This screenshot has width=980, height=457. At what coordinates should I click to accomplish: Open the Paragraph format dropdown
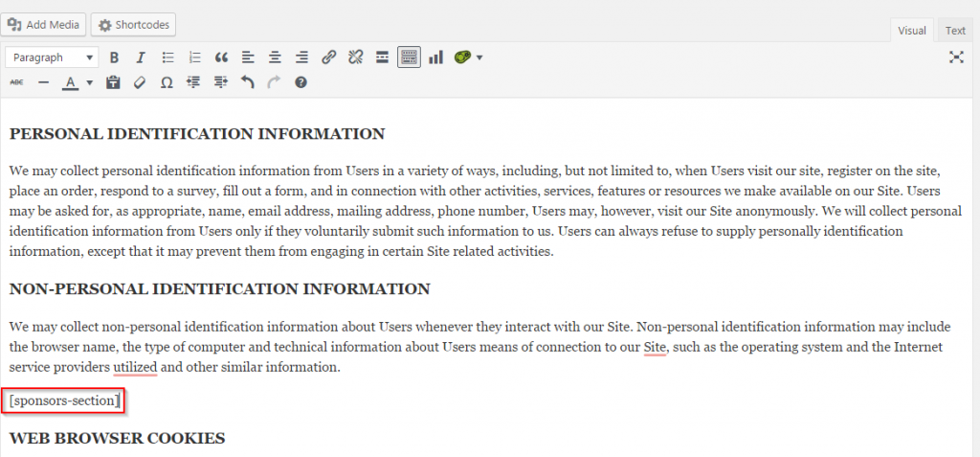point(52,57)
